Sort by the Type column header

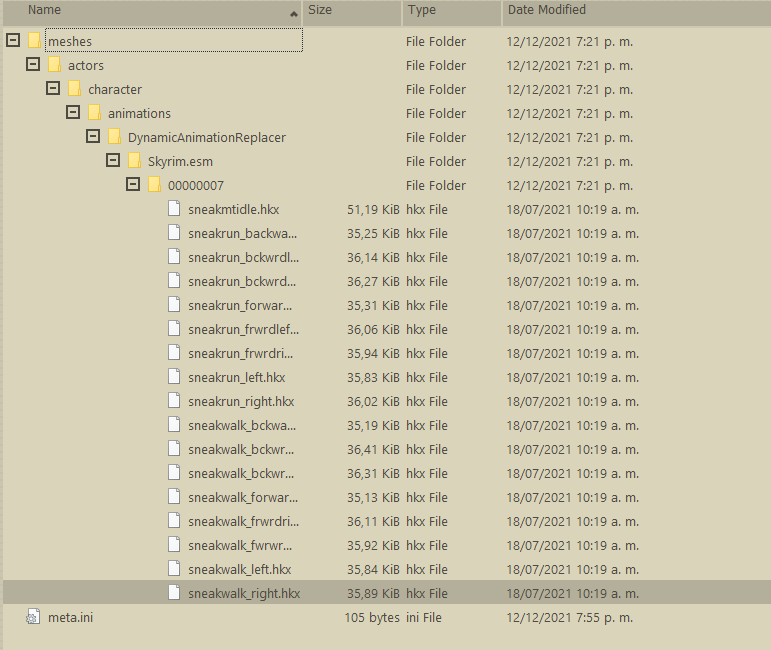[452, 12]
